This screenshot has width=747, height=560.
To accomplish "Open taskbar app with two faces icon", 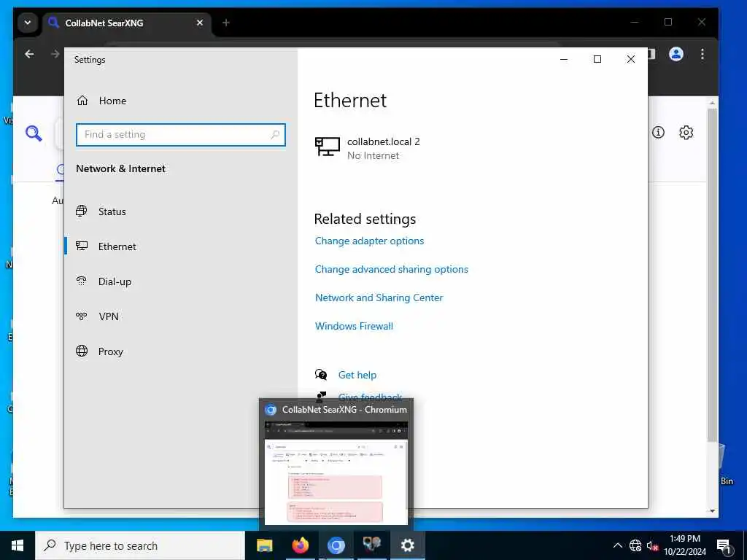I will [x=371, y=545].
